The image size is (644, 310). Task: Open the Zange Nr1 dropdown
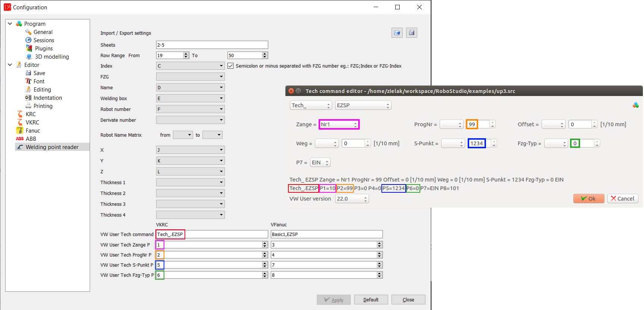pos(339,124)
